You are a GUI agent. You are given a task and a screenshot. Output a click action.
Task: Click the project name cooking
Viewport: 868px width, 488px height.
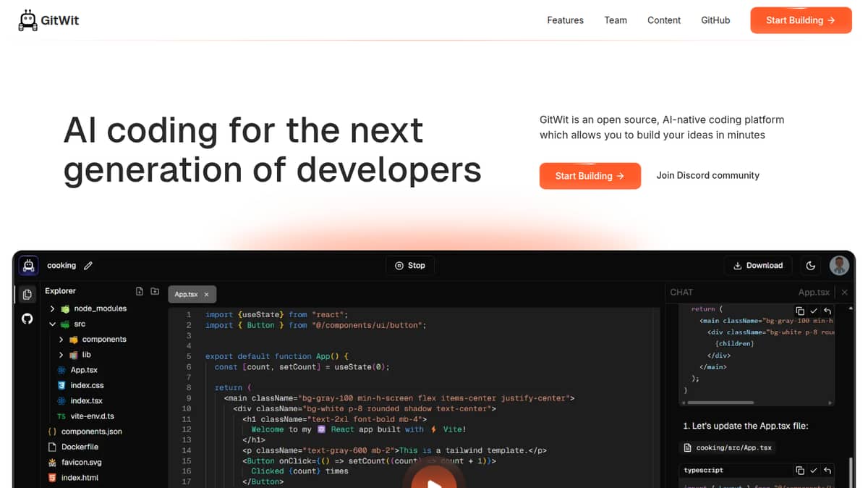pos(61,266)
